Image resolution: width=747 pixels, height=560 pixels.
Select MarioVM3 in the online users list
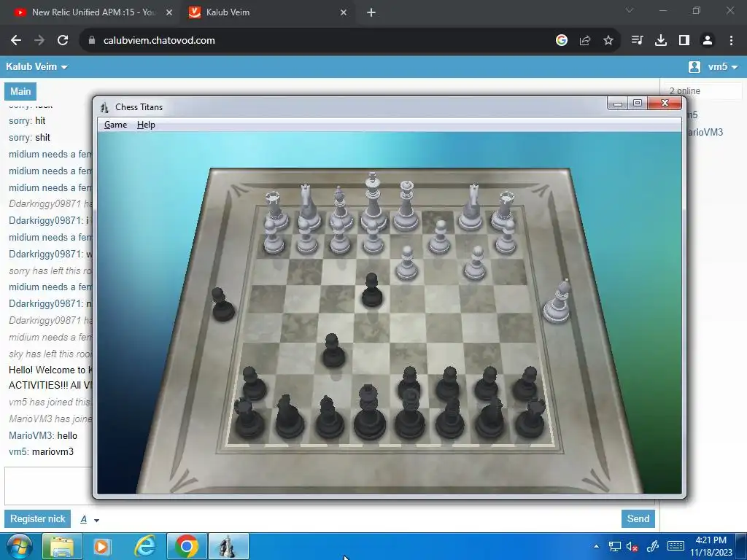705,132
